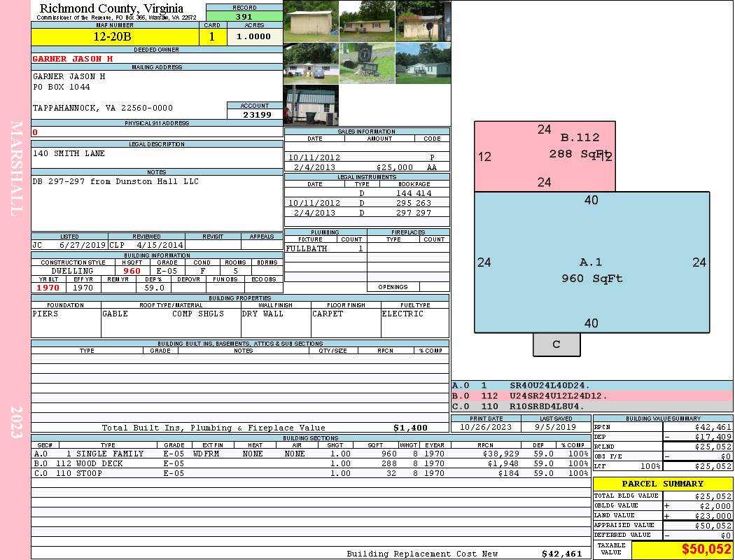Screen dimensions: 735x560
Task: Click notes text DB 297-297 from Dunston Hall
Action: (x=115, y=181)
